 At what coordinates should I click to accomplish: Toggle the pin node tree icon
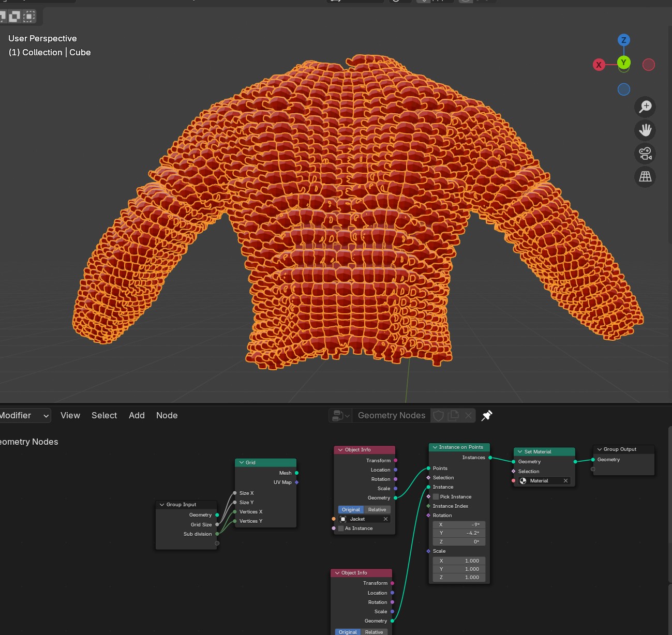pyautogui.click(x=487, y=416)
